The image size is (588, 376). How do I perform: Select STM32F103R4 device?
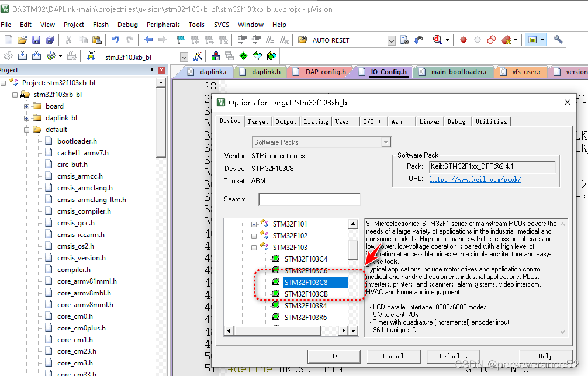click(306, 305)
